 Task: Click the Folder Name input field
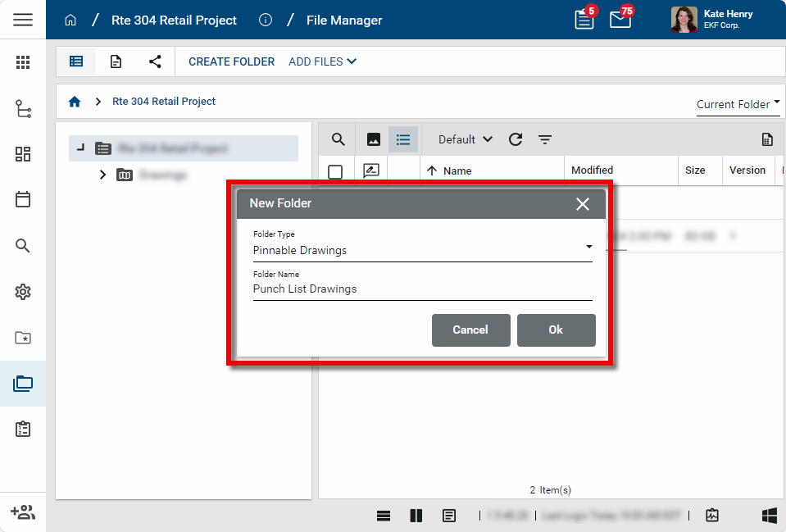(x=422, y=289)
